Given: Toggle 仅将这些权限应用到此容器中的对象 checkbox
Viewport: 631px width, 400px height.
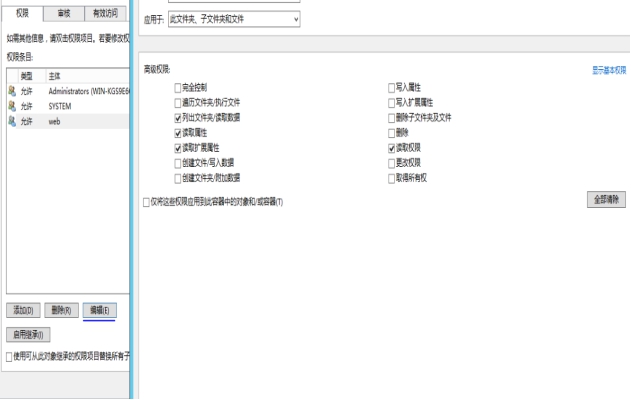Looking at the screenshot, I should 146,202.
